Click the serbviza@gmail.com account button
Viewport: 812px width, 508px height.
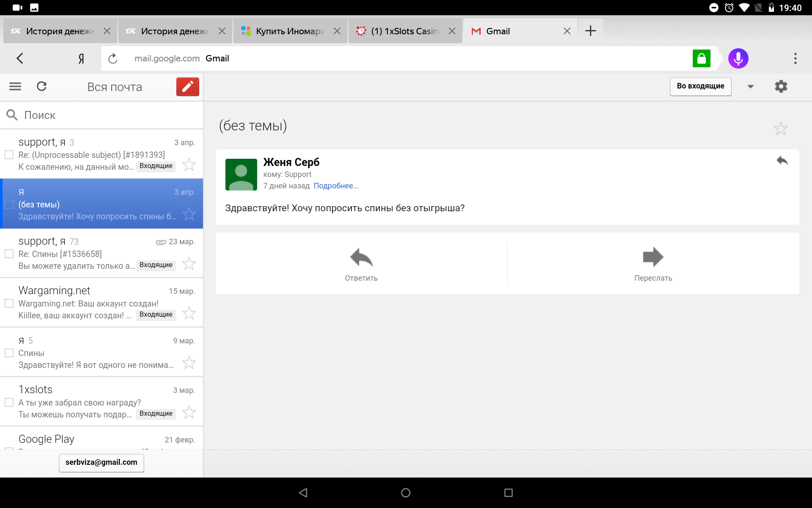pyautogui.click(x=101, y=462)
